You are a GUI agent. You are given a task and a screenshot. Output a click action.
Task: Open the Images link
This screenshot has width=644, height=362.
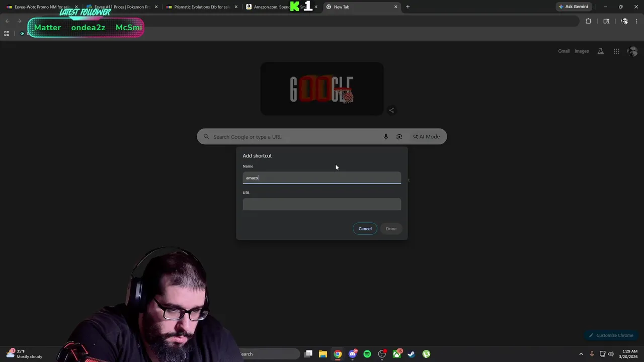tap(582, 51)
